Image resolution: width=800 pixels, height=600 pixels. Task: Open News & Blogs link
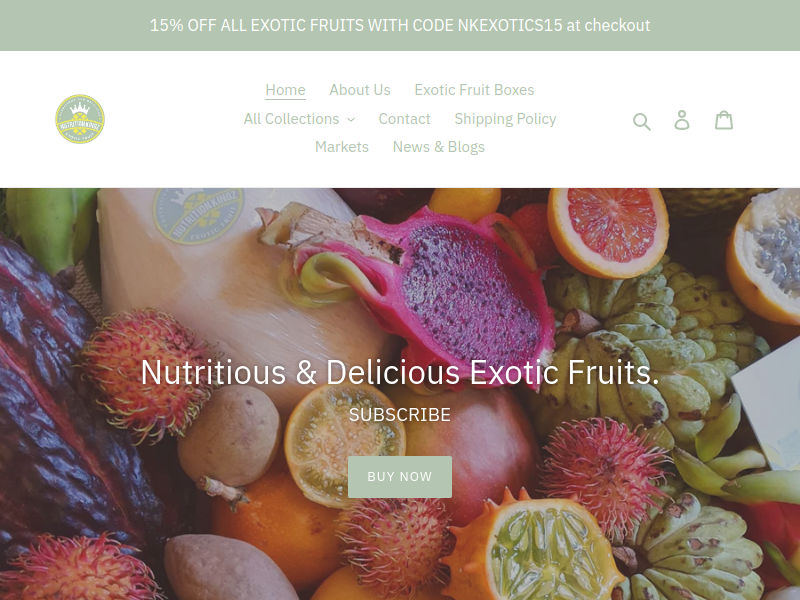pos(438,146)
